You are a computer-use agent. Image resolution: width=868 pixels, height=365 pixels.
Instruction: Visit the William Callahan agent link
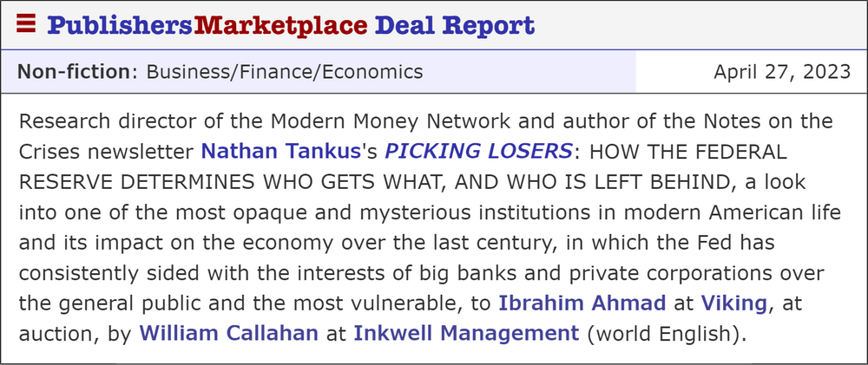click(229, 333)
